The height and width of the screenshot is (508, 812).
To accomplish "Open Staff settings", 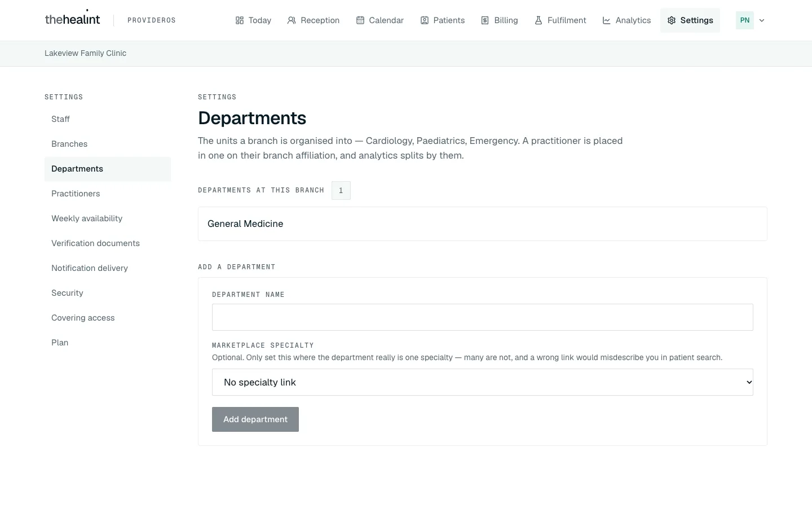I will pos(108,119).
